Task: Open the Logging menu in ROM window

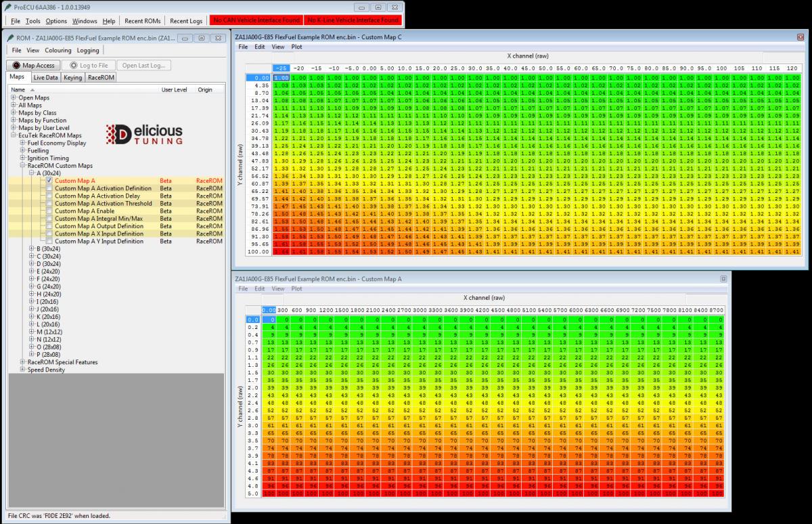Action: (x=88, y=50)
